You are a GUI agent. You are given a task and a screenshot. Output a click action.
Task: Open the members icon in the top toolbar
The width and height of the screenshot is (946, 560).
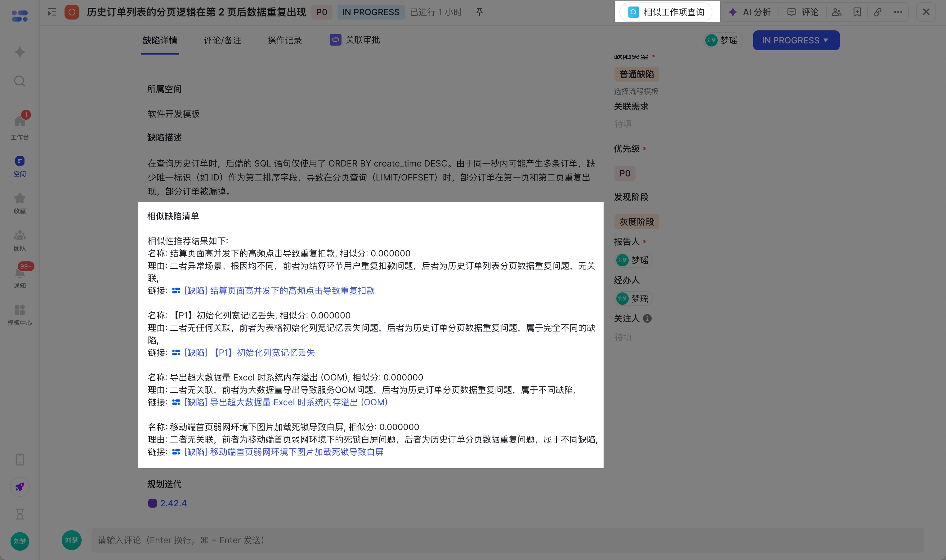click(837, 12)
